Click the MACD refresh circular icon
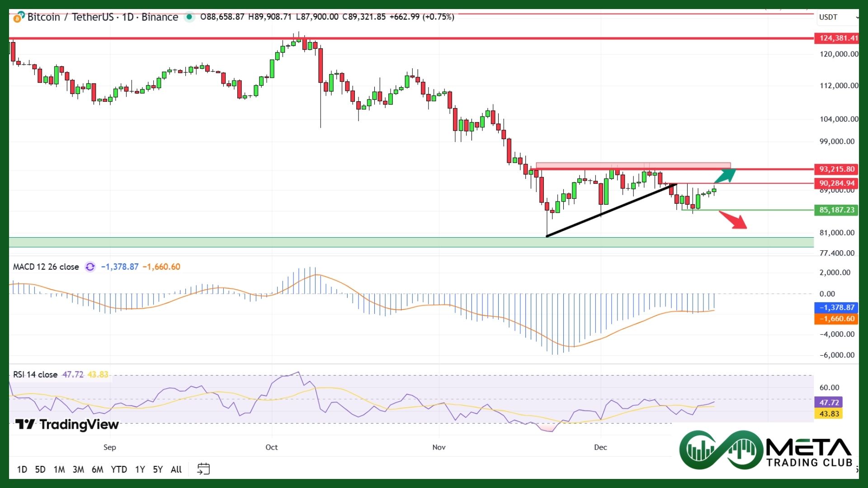868x488 pixels. (x=90, y=267)
